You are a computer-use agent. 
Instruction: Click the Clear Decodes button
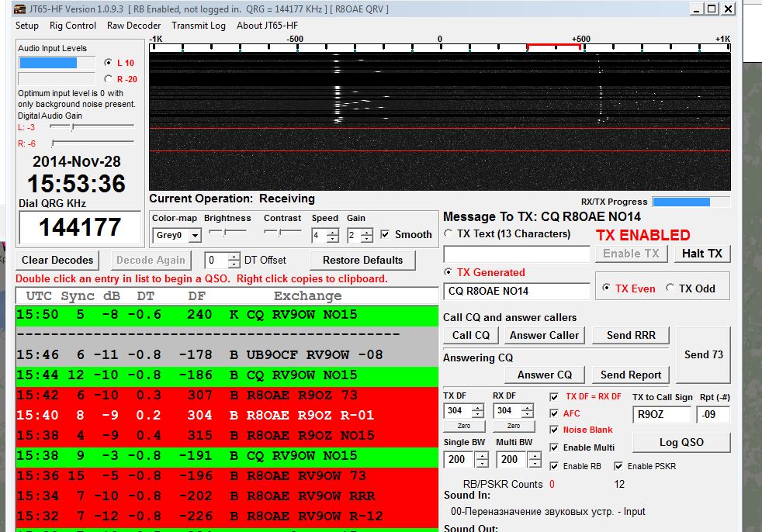(x=57, y=260)
